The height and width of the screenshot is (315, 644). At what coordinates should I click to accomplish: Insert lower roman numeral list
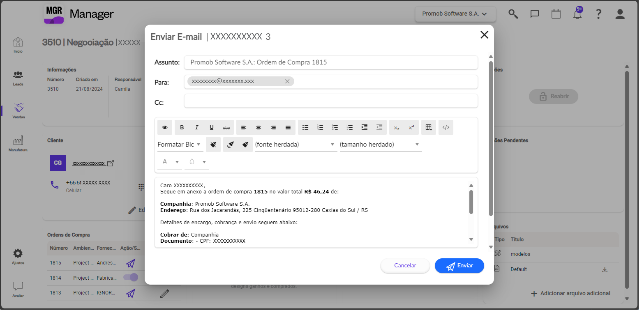point(350,127)
